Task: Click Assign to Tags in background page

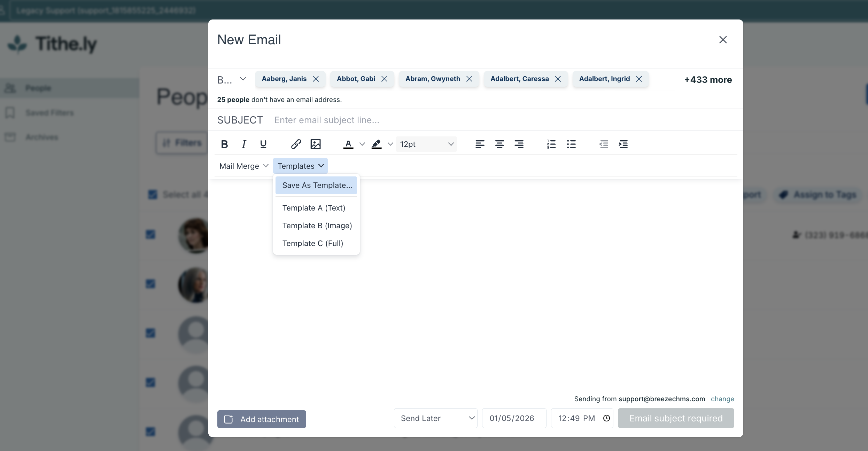Action: [817, 195]
